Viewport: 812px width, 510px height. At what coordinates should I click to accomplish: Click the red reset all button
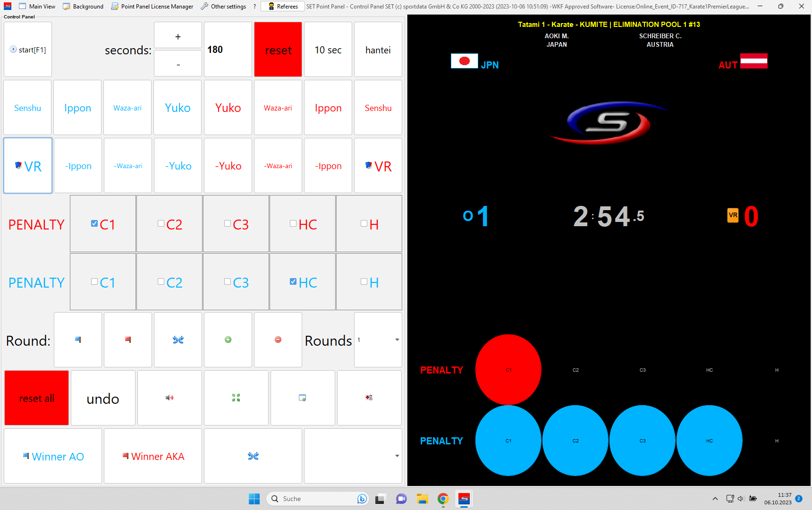click(x=37, y=398)
